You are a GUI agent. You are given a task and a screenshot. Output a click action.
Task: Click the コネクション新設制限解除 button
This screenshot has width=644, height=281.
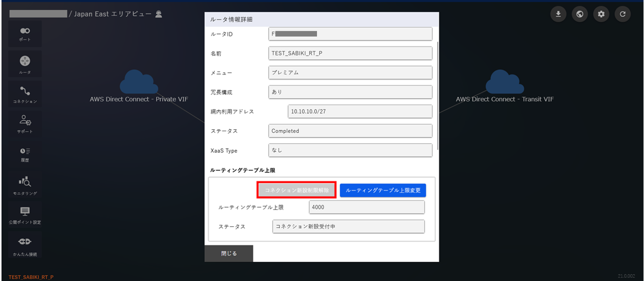pyautogui.click(x=297, y=191)
